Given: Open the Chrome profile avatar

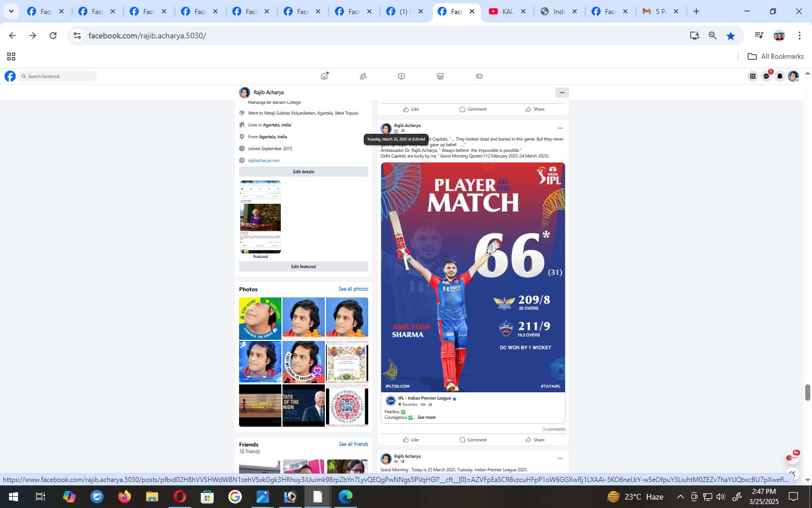Looking at the screenshot, I should (779, 36).
